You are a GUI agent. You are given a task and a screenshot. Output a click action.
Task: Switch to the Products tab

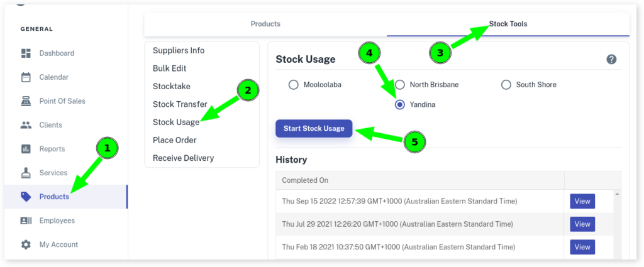click(265, 24)
